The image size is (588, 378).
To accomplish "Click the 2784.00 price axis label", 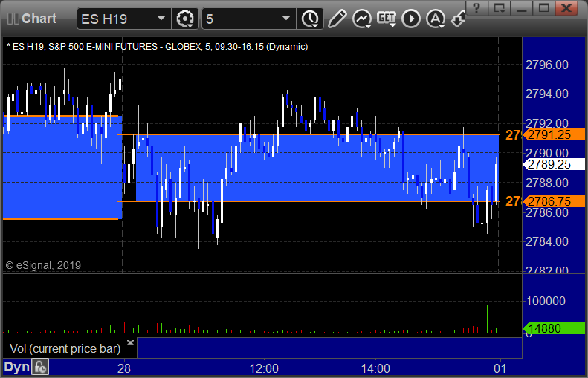I will point(547,241).
